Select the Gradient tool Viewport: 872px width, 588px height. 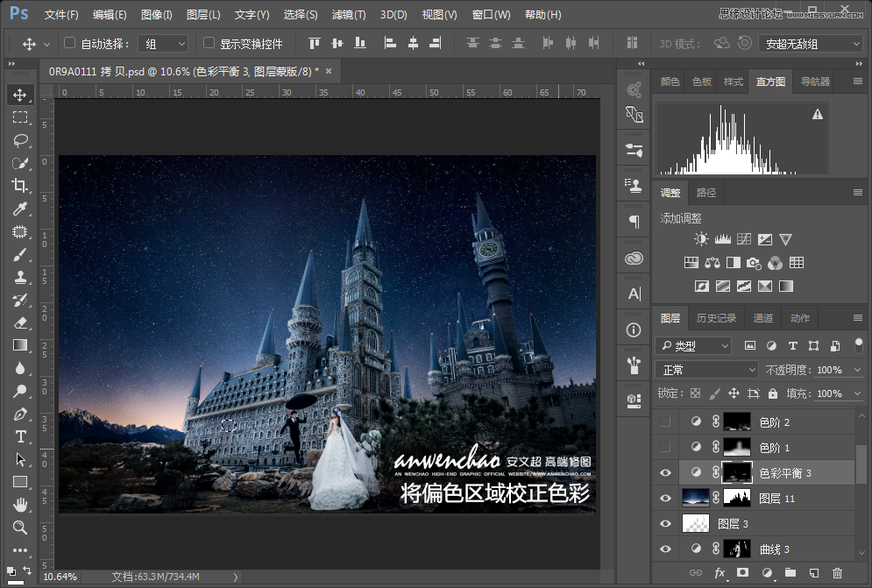20,345
